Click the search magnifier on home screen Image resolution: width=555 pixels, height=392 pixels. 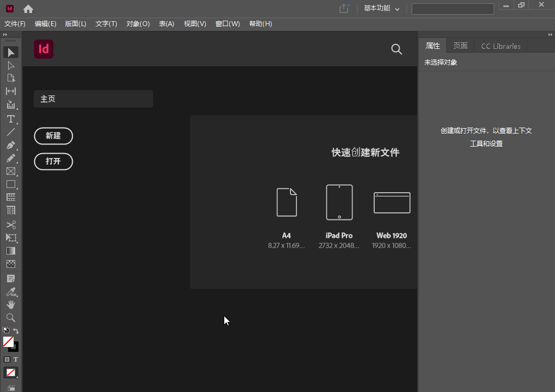coord(396,49)
